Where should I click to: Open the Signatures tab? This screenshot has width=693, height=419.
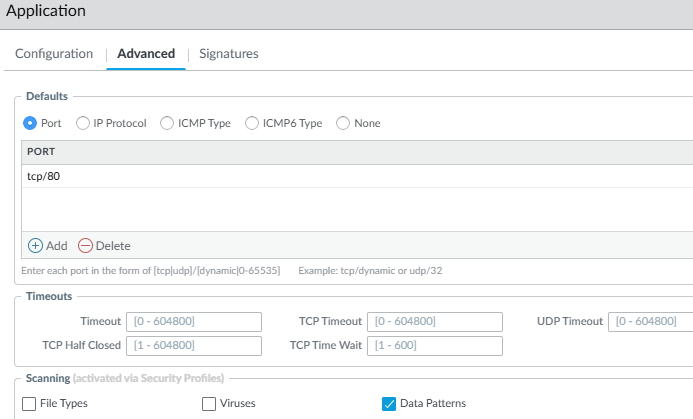click(x=229, y=54)
